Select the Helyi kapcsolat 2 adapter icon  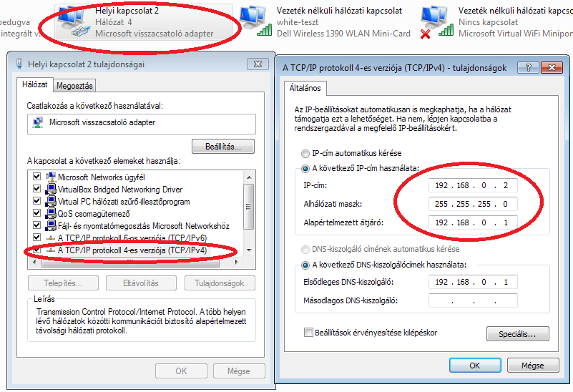[74, 22]
